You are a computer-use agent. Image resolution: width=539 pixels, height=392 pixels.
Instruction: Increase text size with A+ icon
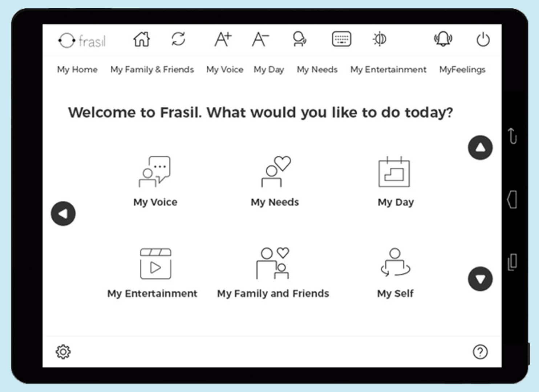pyautogui.click(x=223, y=39)
